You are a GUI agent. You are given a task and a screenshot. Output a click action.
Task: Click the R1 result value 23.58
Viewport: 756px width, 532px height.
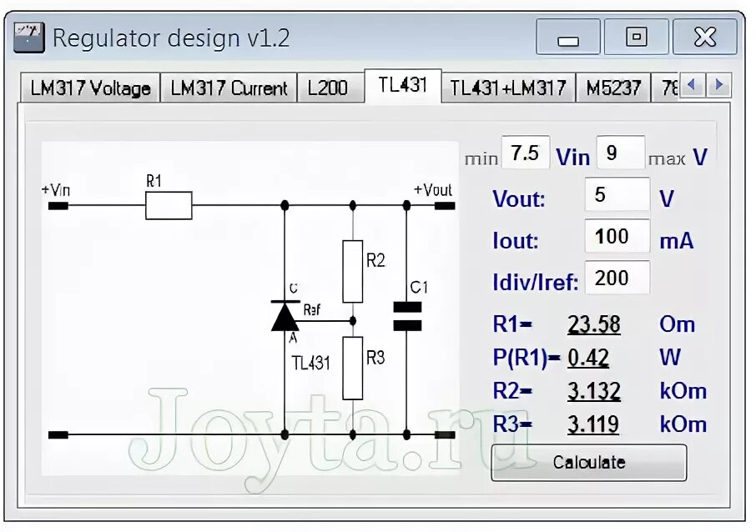593,324
